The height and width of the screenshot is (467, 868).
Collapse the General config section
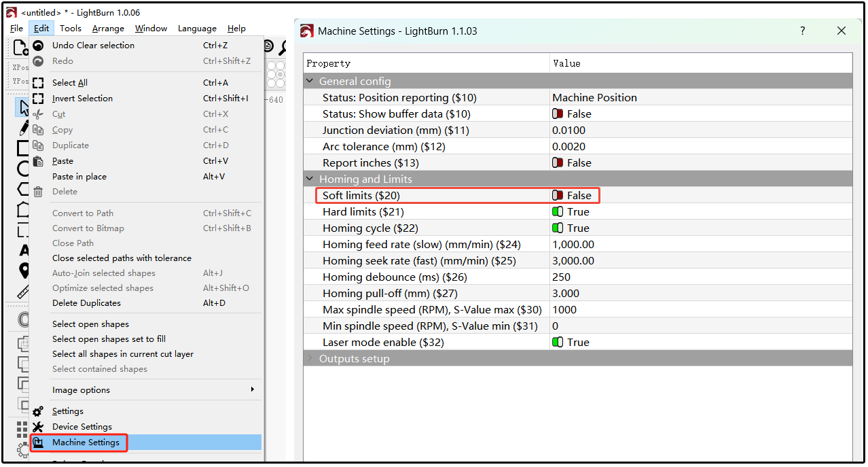(310, 82)
